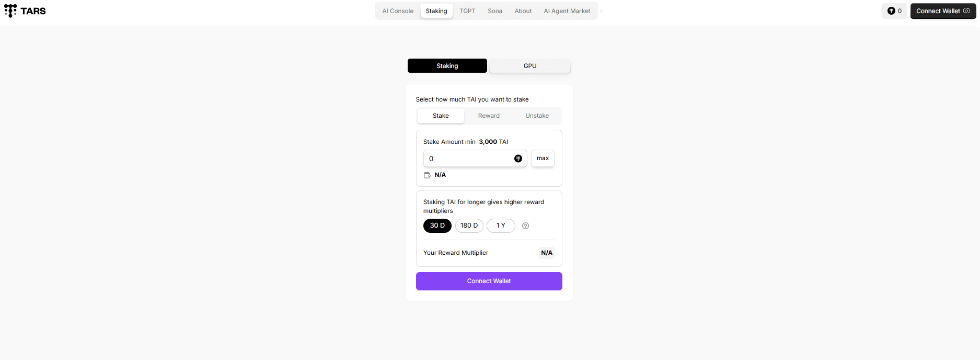Click the TARS logo icon

(x=10, y=11)
